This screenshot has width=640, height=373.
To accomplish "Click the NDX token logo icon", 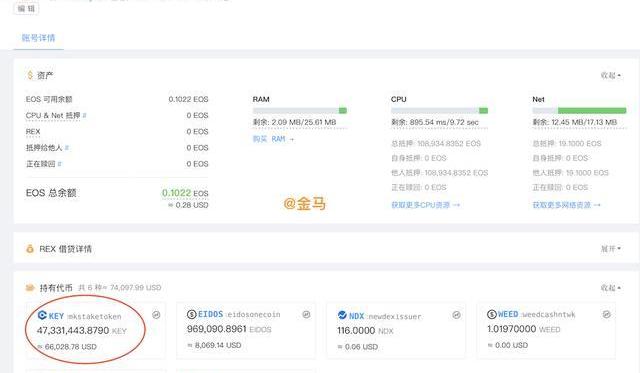I will pyautogui.click(x=342, y=315).
